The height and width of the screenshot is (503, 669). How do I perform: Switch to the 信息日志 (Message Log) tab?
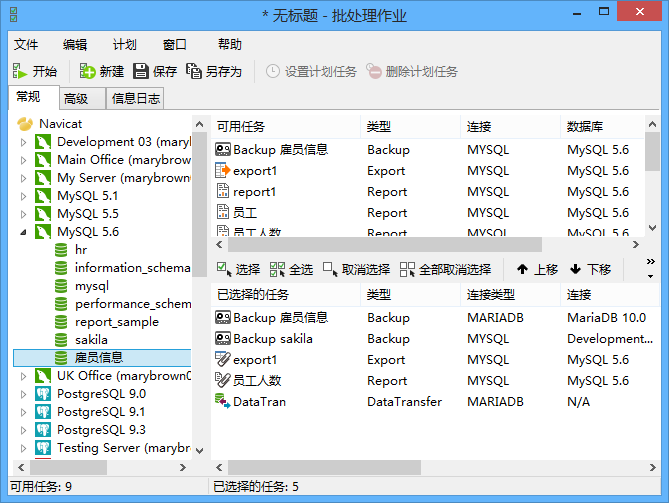pos(135,99)
